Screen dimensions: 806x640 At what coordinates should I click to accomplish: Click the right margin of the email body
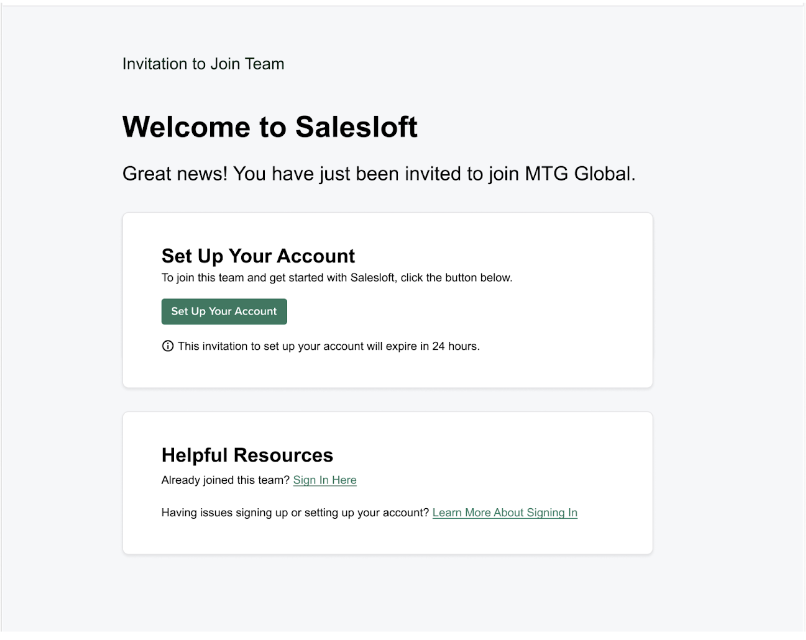tap(730, 300)
